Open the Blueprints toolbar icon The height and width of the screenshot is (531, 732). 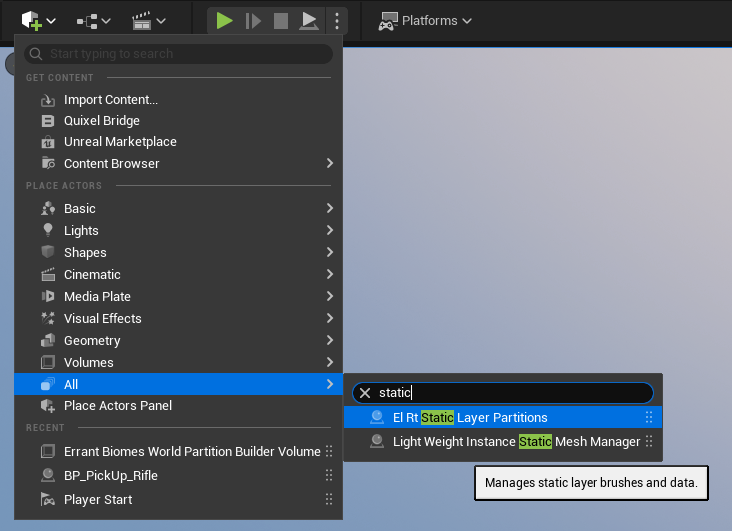coord(87,21)
